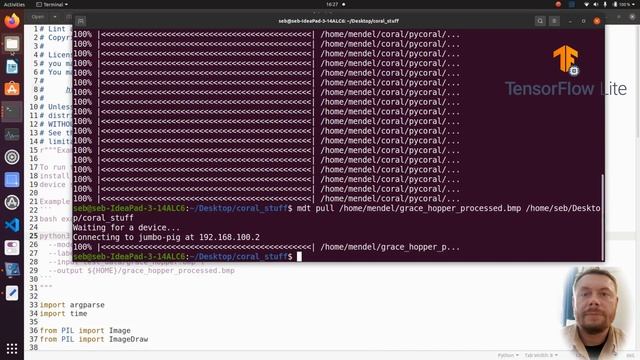Open the Activities overview

14,4
